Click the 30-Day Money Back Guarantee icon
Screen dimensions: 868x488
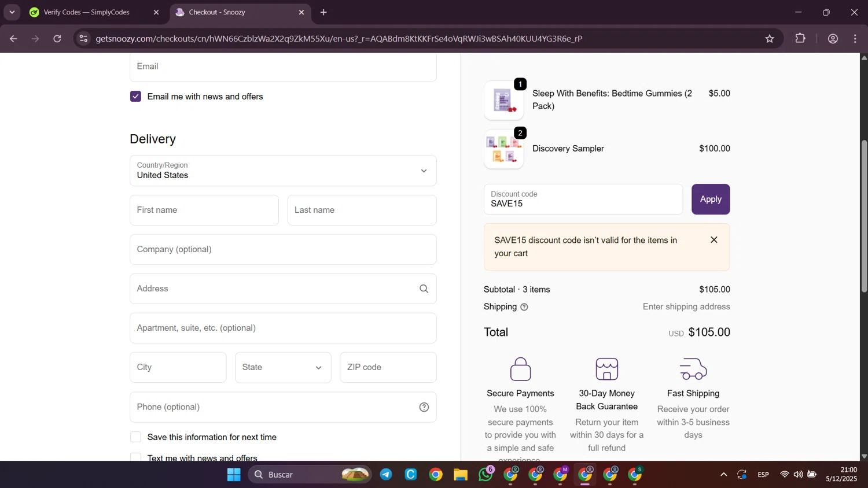606,369
